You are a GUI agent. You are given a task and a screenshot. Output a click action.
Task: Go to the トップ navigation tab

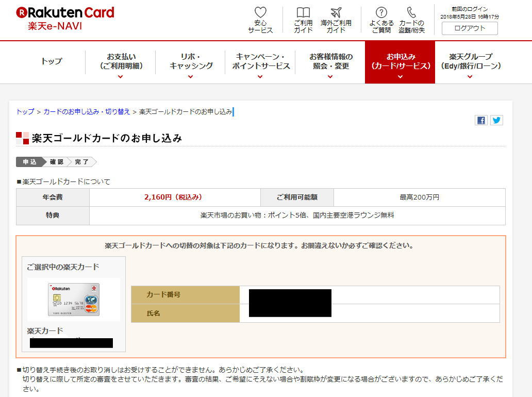(x=52, y=61)
